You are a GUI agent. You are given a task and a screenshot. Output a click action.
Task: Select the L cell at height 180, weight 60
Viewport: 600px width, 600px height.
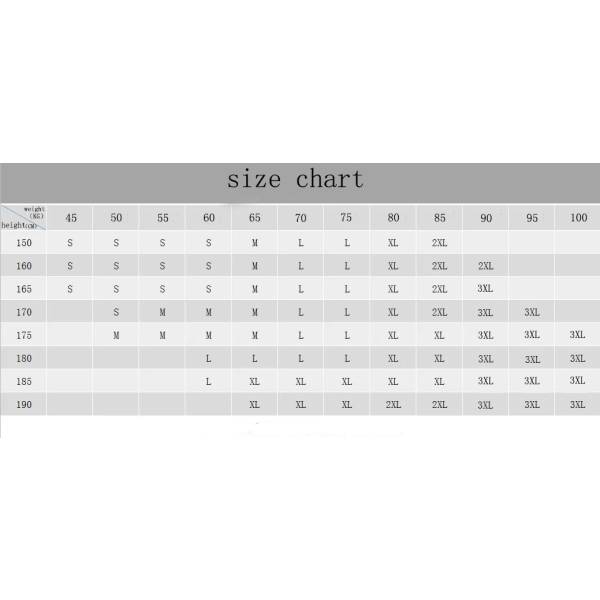(x=208, y=359)
